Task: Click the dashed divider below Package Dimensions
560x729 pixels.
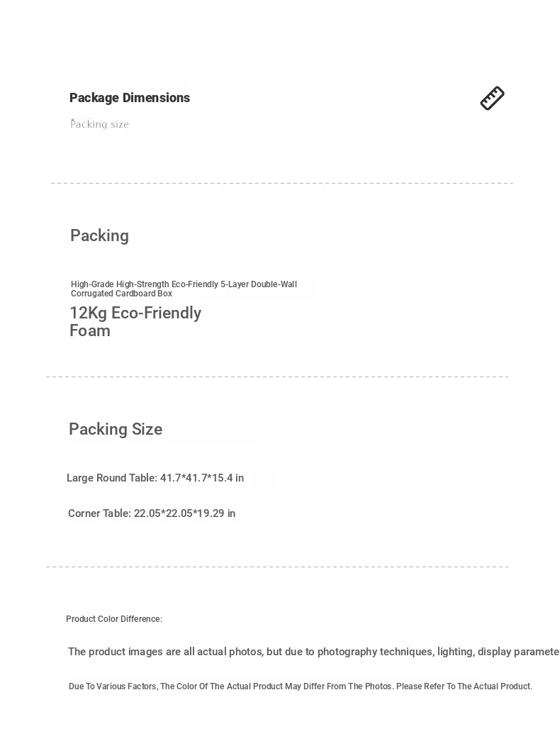Action: pos(282,183)
